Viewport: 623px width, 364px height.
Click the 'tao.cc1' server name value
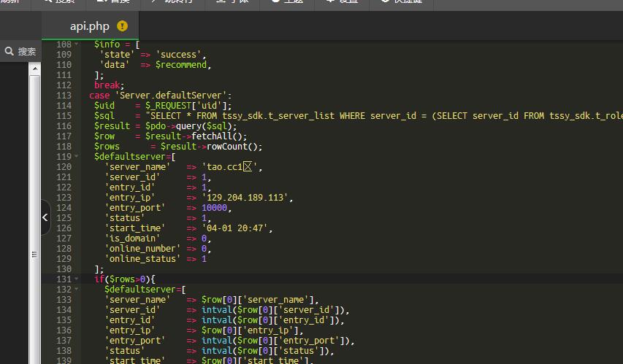pyautogui.click(x=231, y=167)
